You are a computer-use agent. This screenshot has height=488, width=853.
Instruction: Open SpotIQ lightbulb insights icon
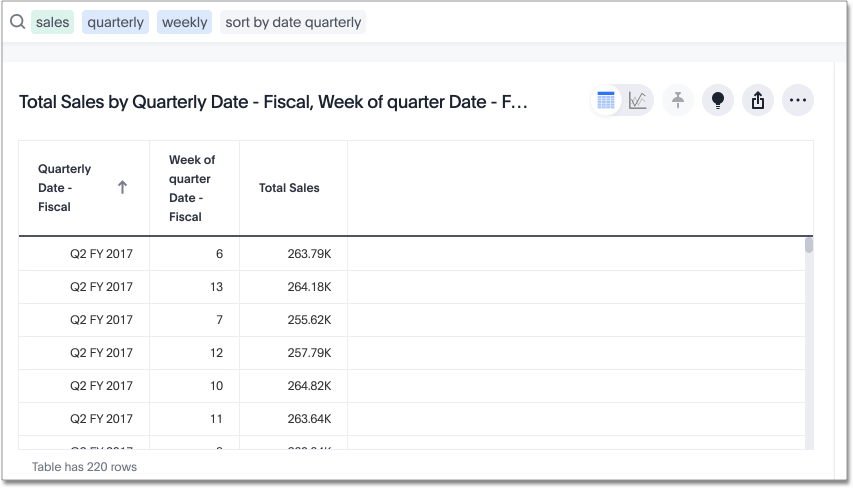click(717, 100)
